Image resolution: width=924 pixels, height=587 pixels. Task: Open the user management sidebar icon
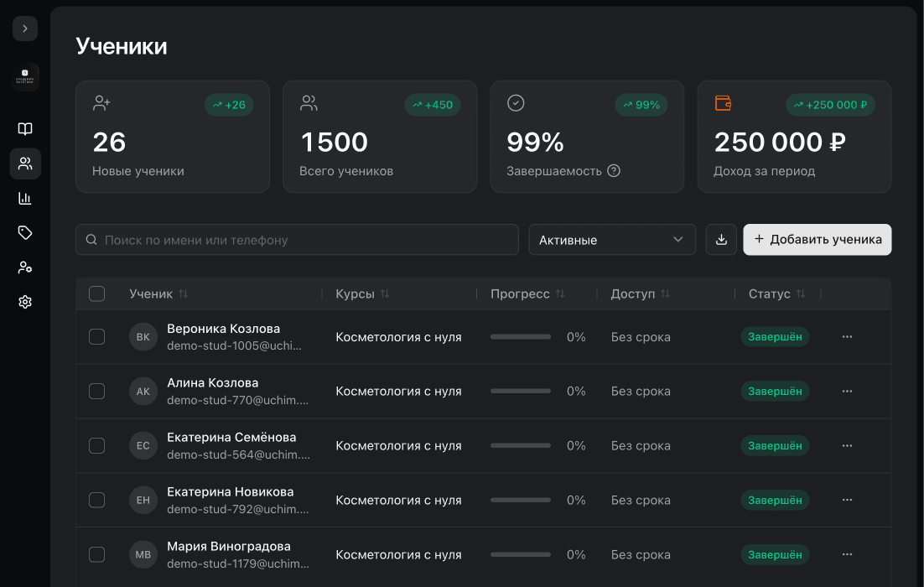(25, 268)
